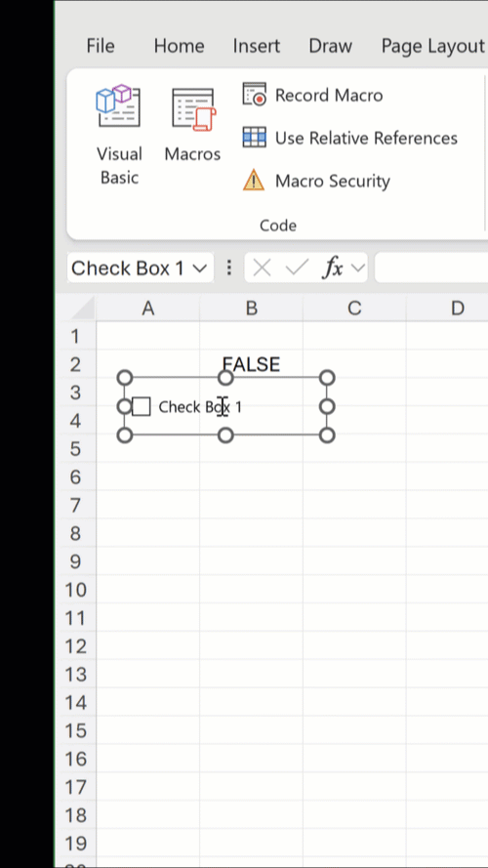Image resolution: width=488 pixels, height=868 pixels.
Task: Tick the Check Box 1 checkbox
Action: [x=142, y=407]
